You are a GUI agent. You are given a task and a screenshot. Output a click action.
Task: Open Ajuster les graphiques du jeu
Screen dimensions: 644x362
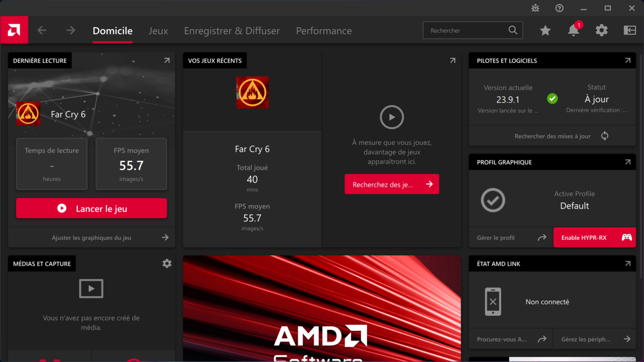(x=91, y=238)
